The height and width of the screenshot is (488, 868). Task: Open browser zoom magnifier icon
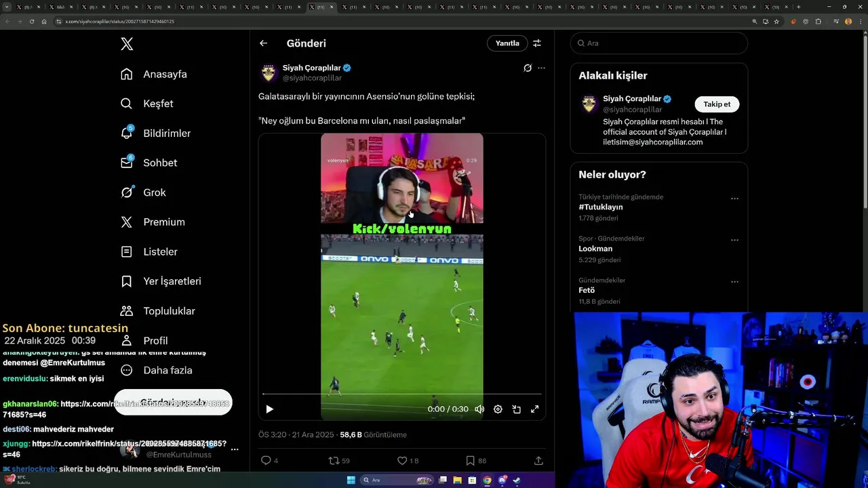(x=755, y=22)
